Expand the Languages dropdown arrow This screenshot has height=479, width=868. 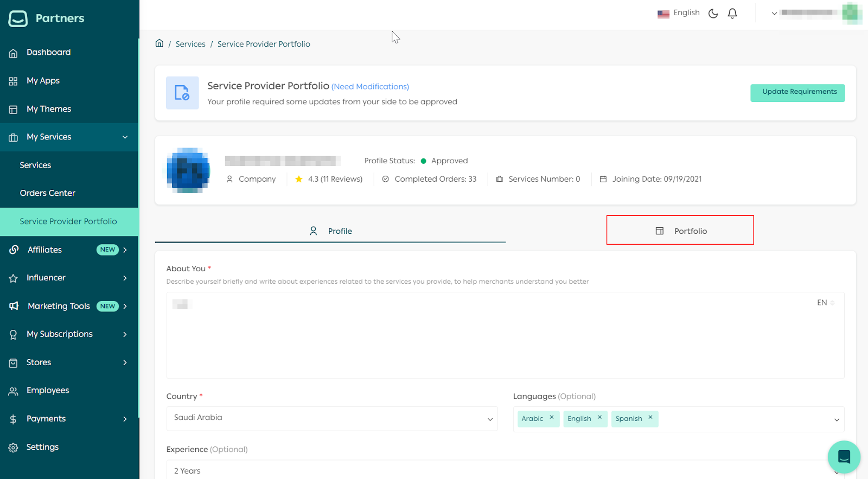coord(837,419)
